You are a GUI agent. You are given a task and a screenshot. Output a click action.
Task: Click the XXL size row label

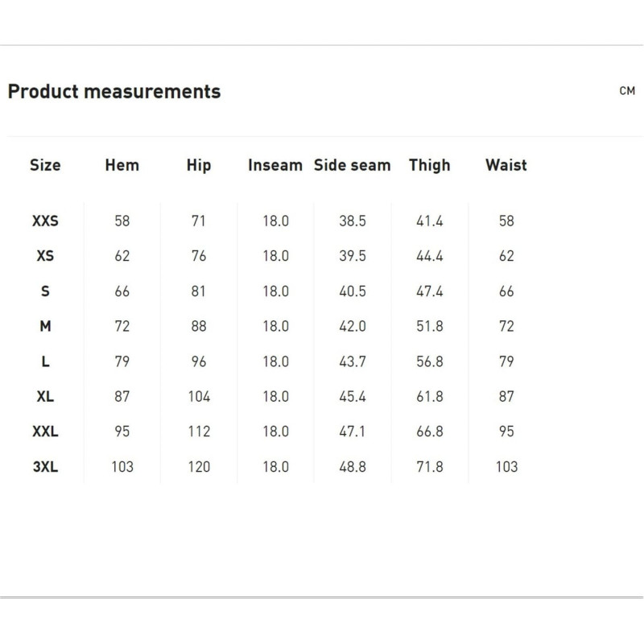45,431
